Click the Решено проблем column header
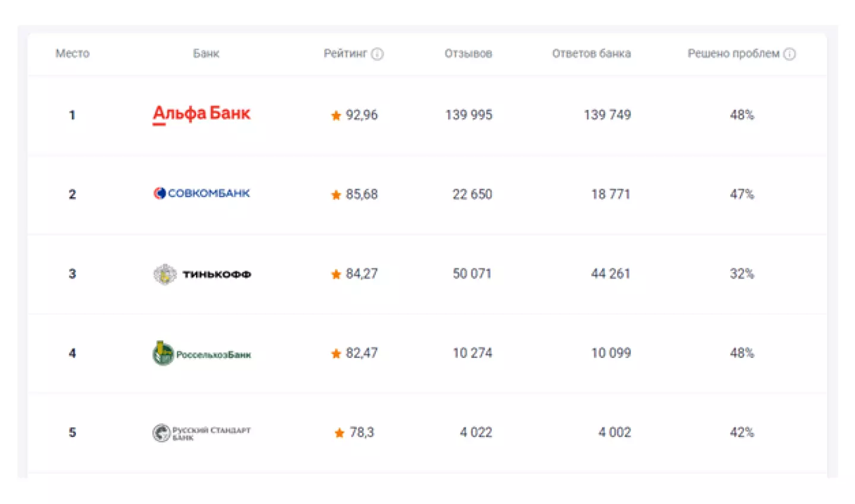The width and height of the screenshot is (855, 504). (733, 53)
